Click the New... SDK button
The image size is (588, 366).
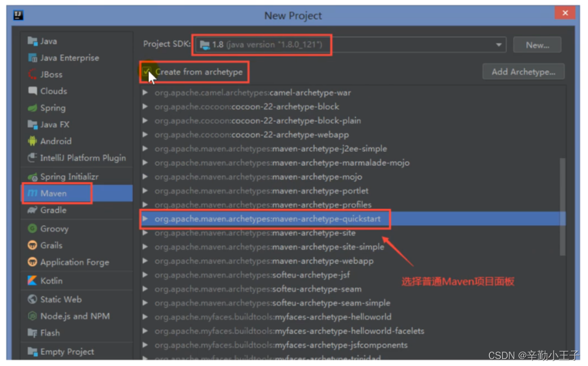click(x=537, y=45)
